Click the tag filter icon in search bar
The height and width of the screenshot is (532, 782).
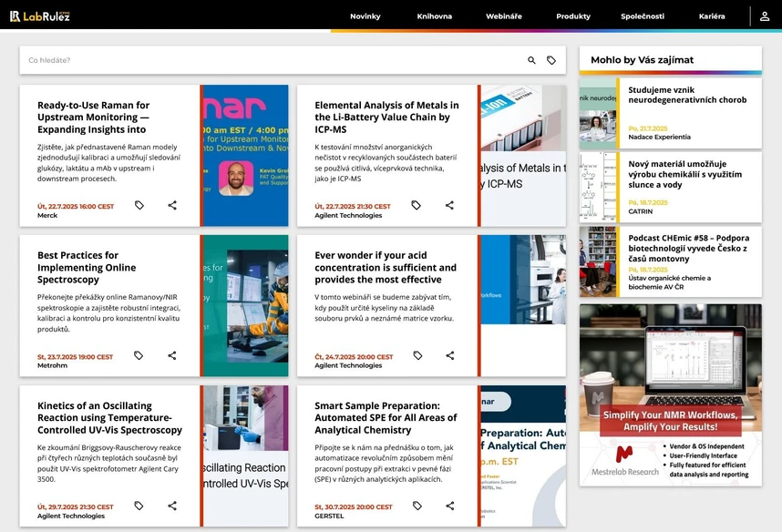click(x=551, y=60)
